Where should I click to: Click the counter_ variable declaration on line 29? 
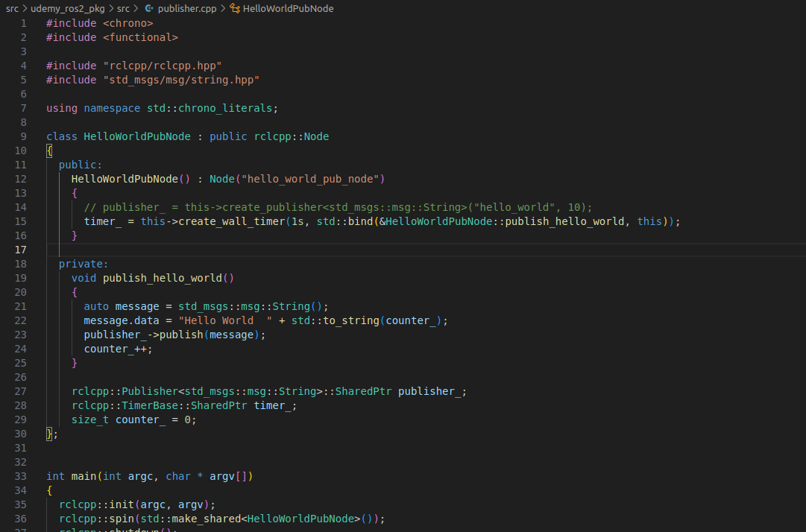click(x=139, y=419)
